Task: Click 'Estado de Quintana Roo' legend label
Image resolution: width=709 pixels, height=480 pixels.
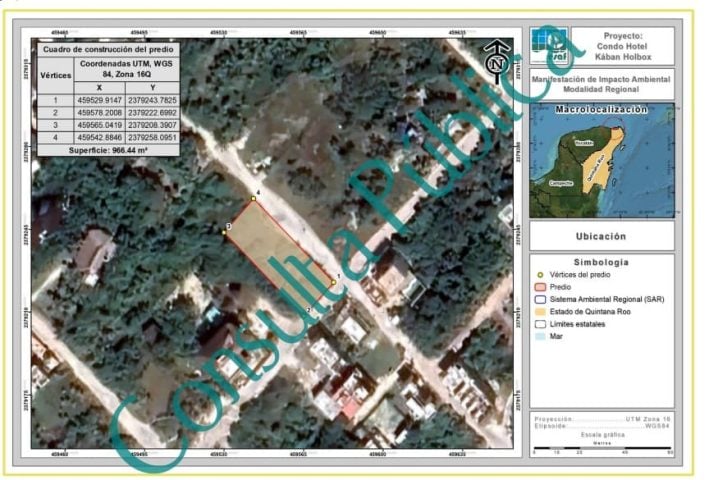Action: point(590,311)
